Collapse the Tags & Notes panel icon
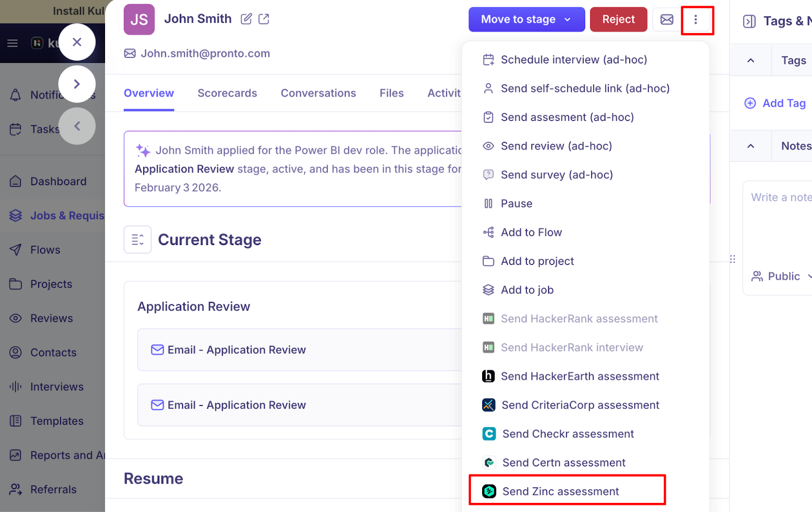The width and height of the screenshot is (812, 512). tap(749, 21)
